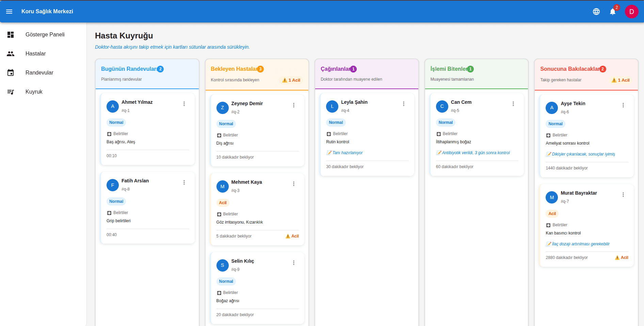This screenshot has width=644, height=326.
Task: Go to Hastalar in sidebar
Action: 35,54
